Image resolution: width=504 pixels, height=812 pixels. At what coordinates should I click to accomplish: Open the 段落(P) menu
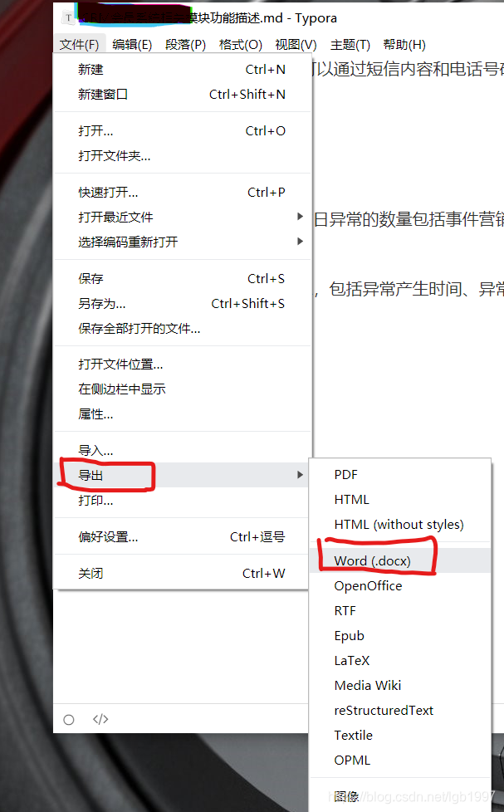pos(185,45)
